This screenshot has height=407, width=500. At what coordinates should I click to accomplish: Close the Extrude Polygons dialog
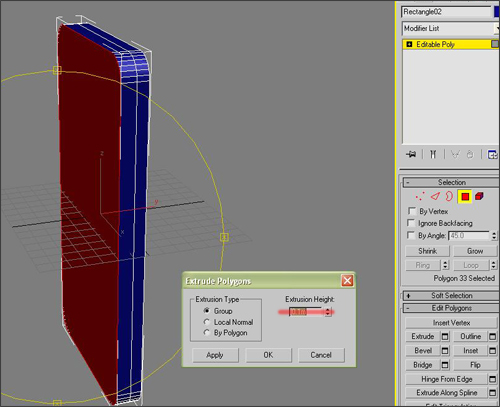(347, 281)
